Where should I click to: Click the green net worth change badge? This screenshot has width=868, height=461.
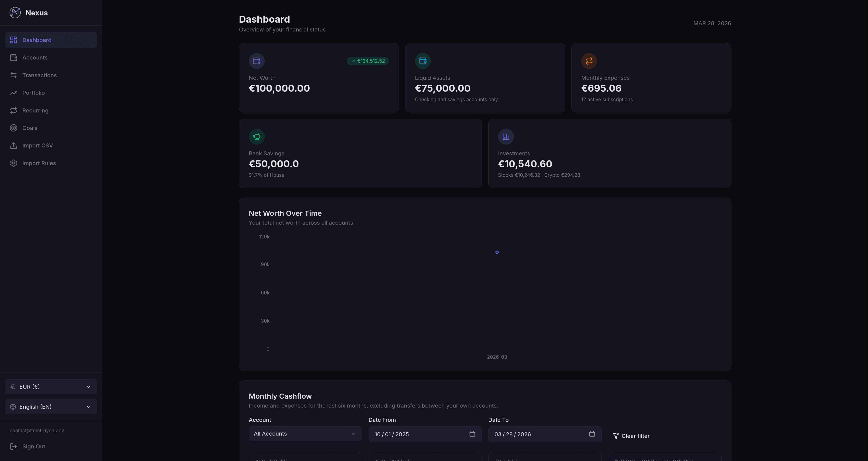[x=368, y=61]
